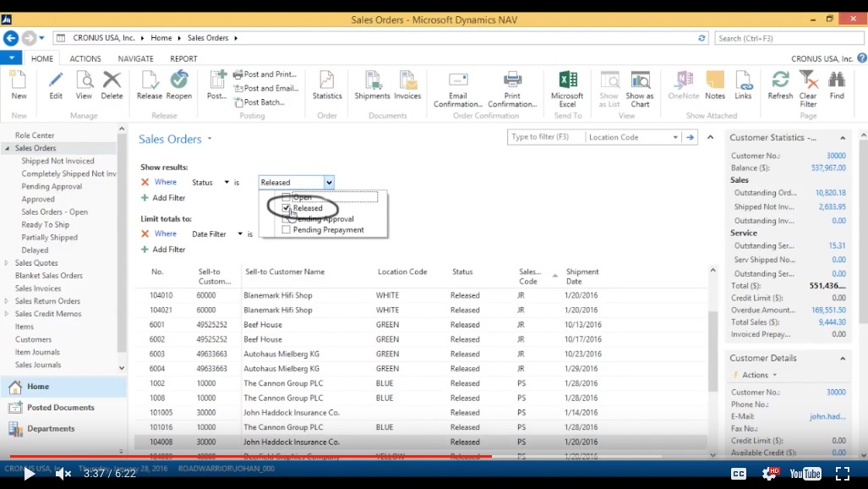Open the Sales Orders title dropdown
This screenshot has width=868, height=489.
[210, 139]
